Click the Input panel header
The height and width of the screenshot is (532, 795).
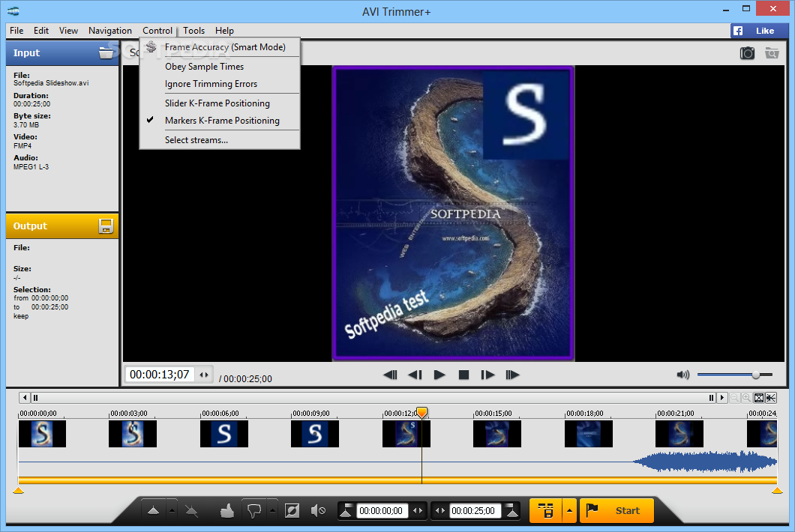click(x=61, y=52)
